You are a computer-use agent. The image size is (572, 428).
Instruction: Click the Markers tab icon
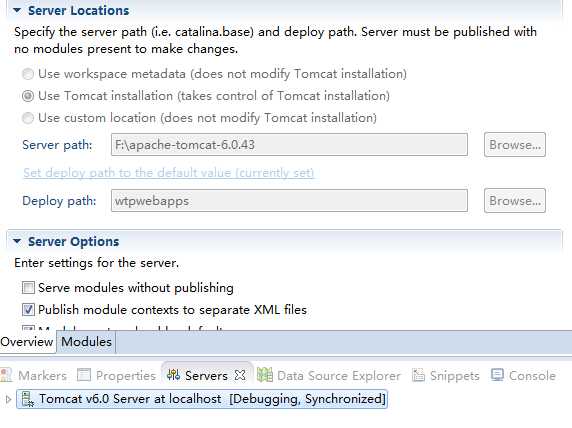(6, 375)
